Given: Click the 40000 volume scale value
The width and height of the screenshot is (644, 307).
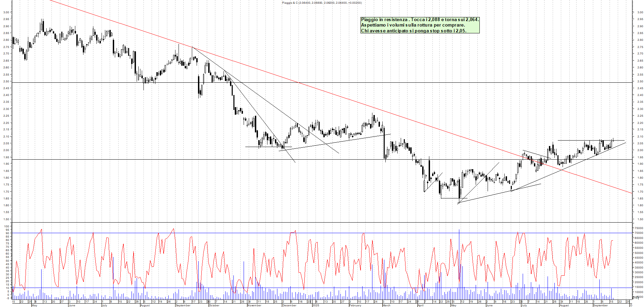Looking at the screenshot, I should [639, 263].
